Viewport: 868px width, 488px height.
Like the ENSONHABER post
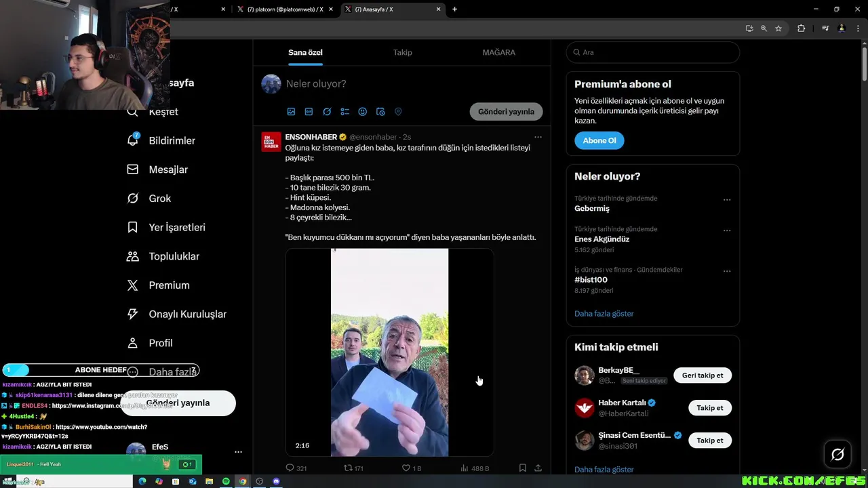[412, 468]
